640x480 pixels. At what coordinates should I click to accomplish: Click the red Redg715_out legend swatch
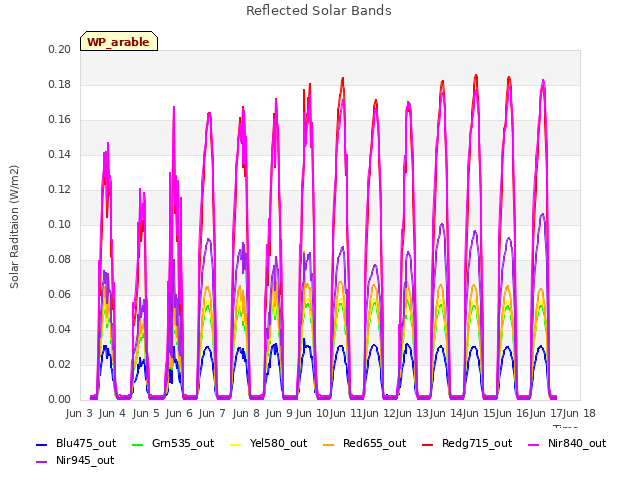(427, 444)
